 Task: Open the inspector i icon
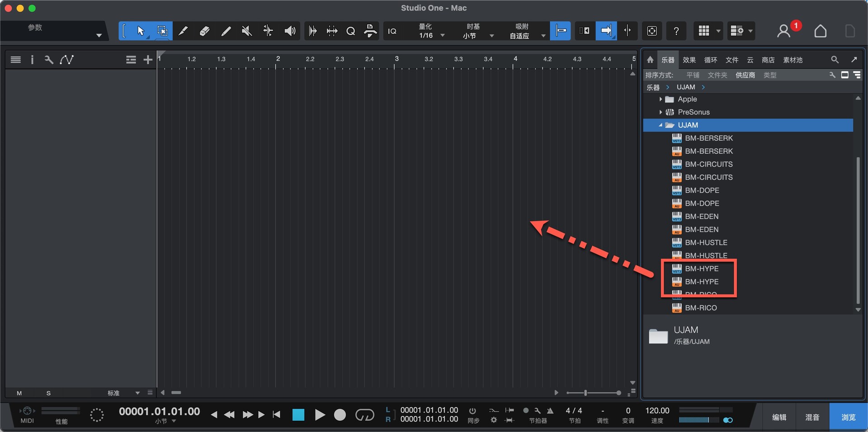pos(32,60)
